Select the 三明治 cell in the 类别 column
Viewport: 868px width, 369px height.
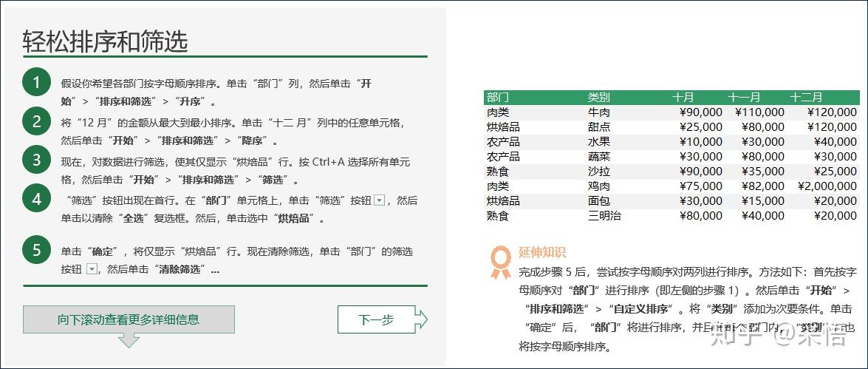(604, 216)
